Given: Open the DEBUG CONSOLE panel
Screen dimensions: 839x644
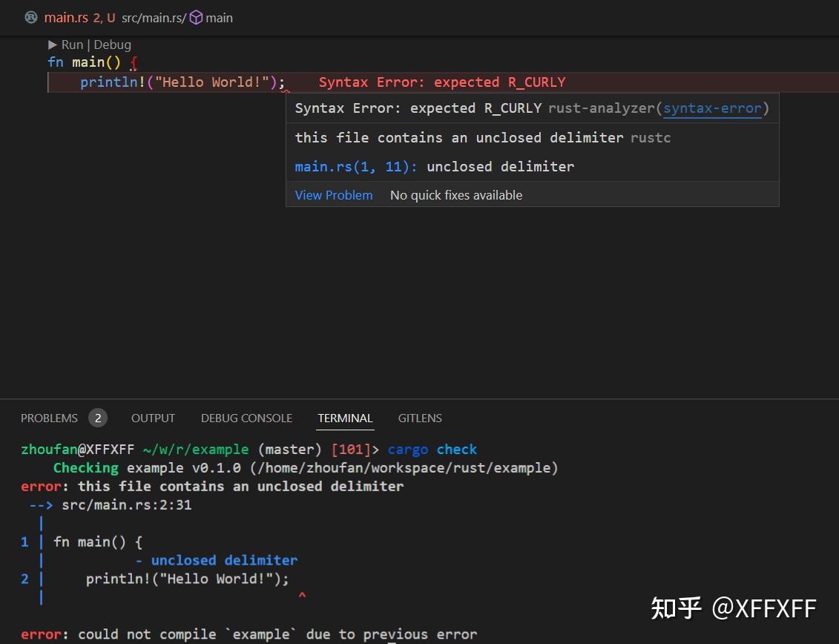Looking at the screenshot, I should click(x=246, y=418).
